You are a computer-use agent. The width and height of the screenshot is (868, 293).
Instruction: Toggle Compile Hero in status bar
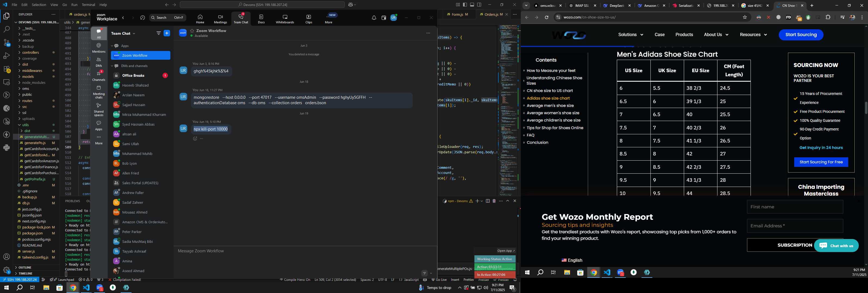point(295,279)
